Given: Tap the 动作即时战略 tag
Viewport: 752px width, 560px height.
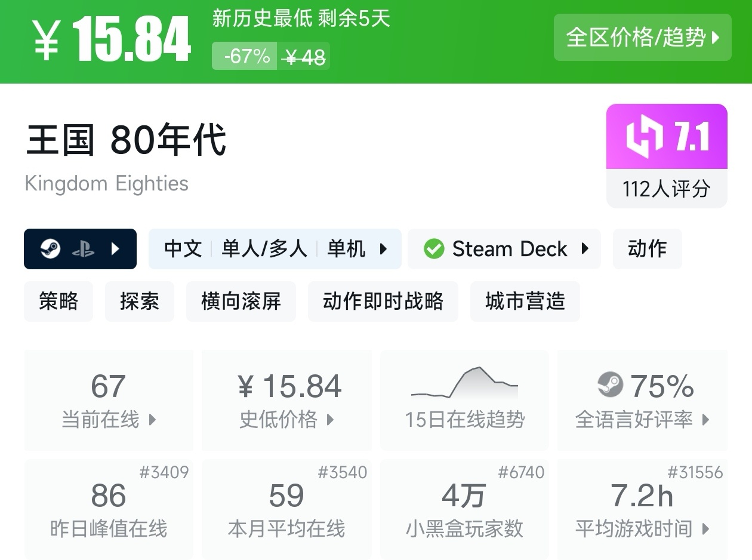Looking at the screenshot, I should coord(383,301).
